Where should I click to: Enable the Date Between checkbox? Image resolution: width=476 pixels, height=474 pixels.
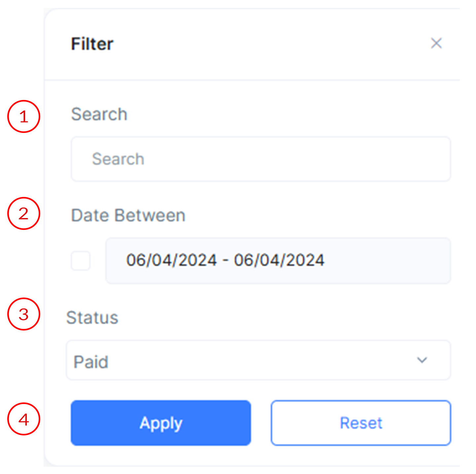pyautogui.click(x=81, y=261)
